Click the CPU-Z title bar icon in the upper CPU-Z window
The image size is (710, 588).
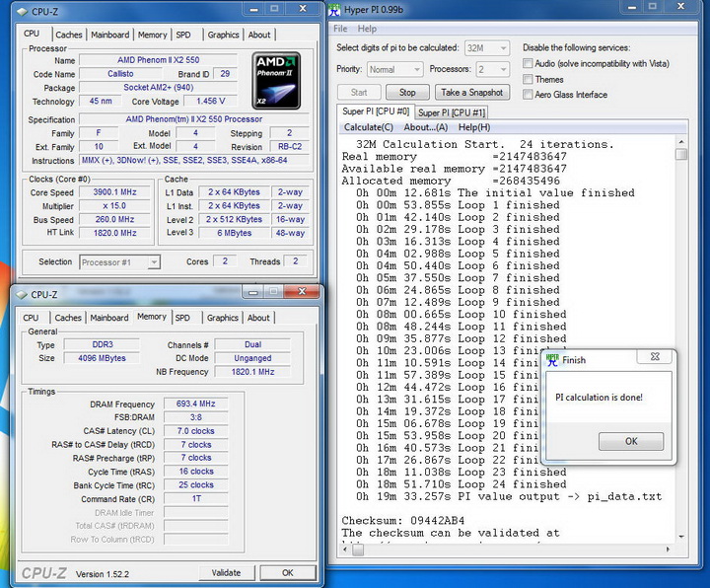point(22,12)
